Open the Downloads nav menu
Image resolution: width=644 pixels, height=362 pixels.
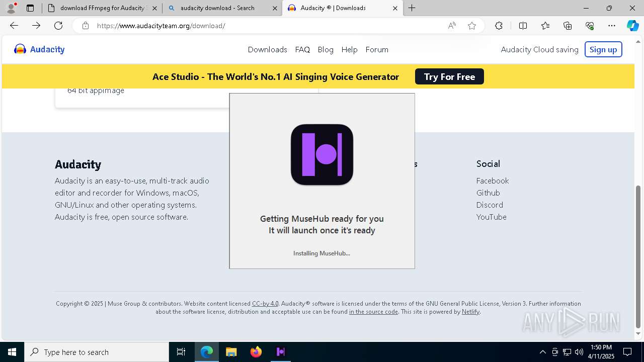click(x=267, y=49)
